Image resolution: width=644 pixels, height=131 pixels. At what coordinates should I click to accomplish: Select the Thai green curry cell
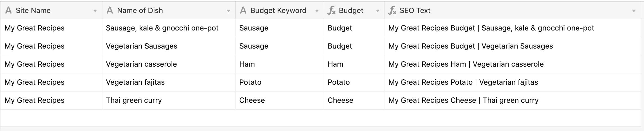tap(169, 100)
